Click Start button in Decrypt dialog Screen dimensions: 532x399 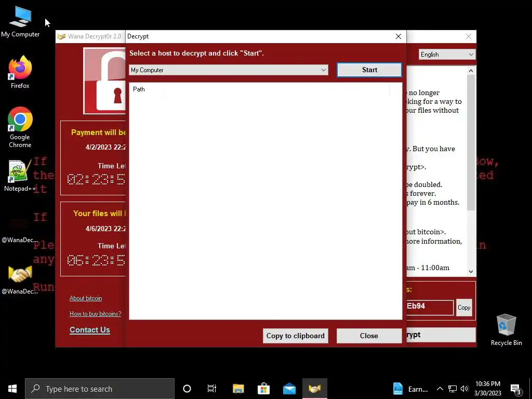(x=369, y=70)
